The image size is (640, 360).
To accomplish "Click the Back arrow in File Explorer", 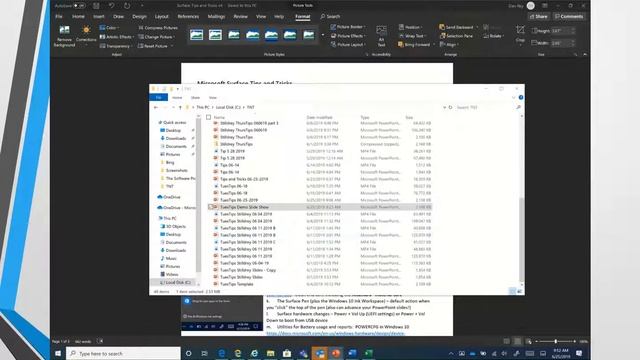I will pos(156,107).
